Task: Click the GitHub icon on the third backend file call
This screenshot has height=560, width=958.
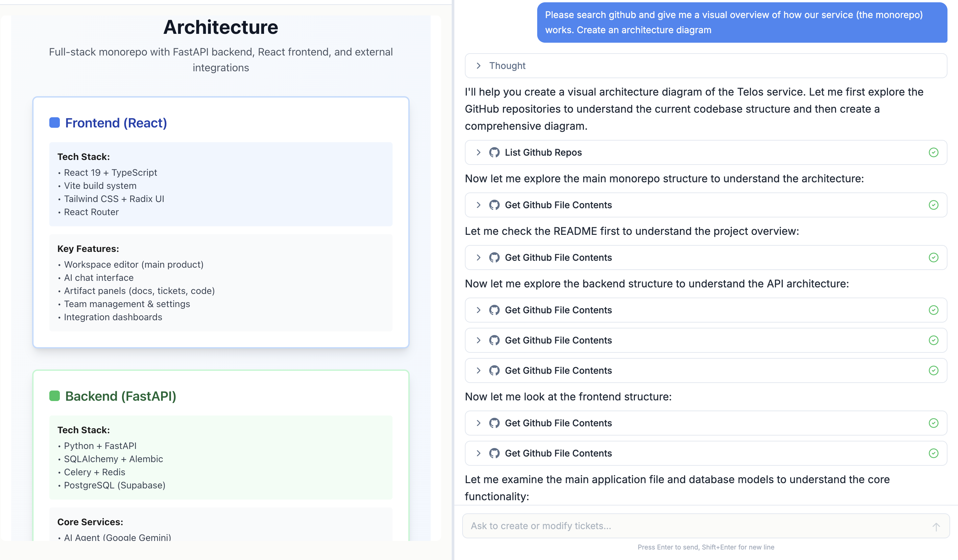Action: click(x=494, y=370)
